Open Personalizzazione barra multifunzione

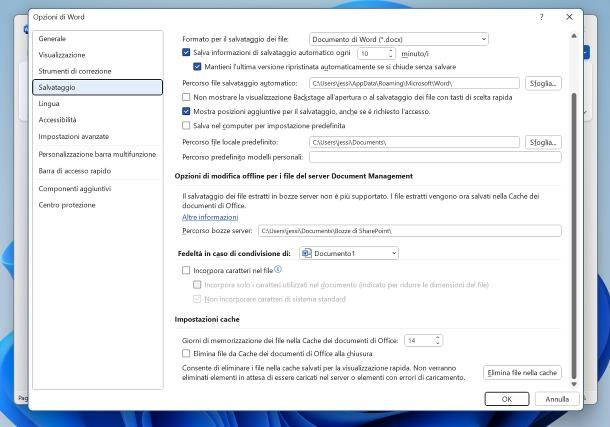pyautogui.click(x=98, y=154)
